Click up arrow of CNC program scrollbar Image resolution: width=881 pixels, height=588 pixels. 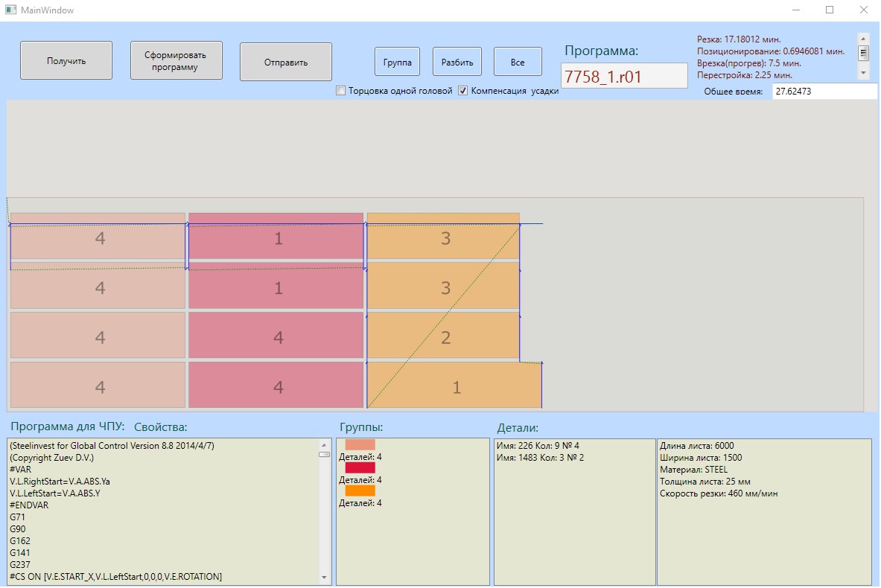324,445
